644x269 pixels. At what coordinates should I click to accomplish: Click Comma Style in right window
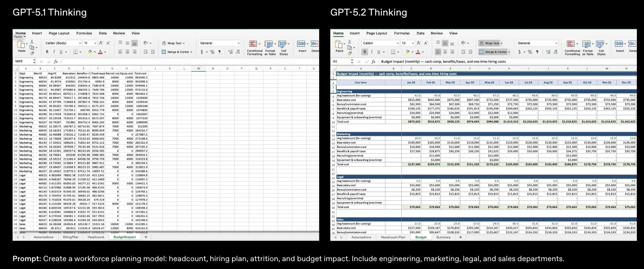(x=537, y=52)
